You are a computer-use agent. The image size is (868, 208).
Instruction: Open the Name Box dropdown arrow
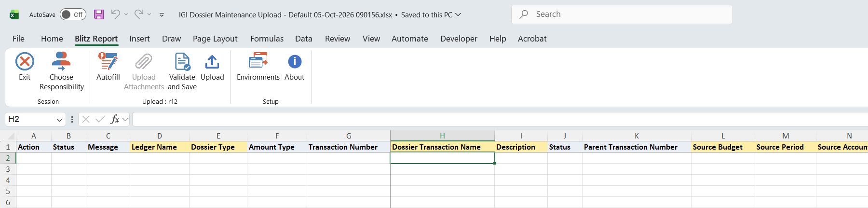59,120
